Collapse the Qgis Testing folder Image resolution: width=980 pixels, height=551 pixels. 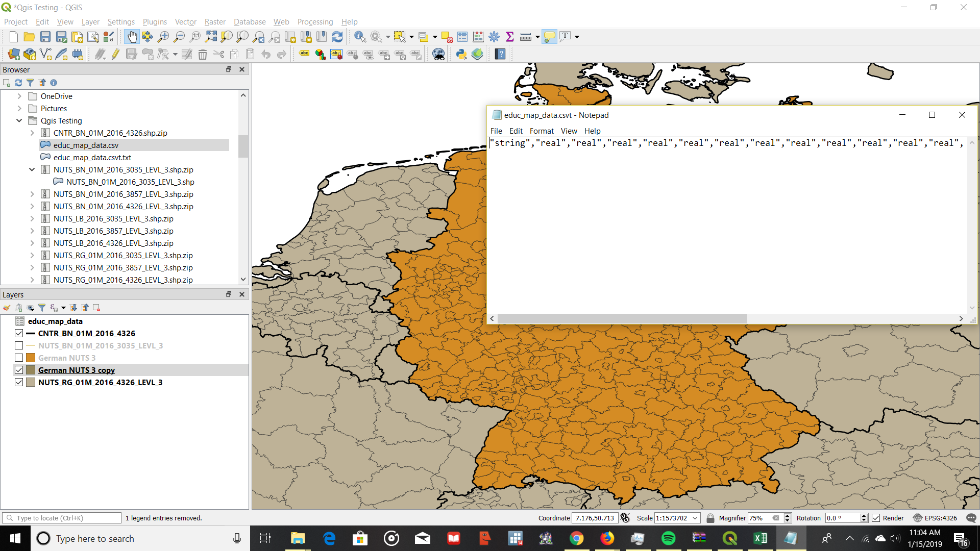19,120
